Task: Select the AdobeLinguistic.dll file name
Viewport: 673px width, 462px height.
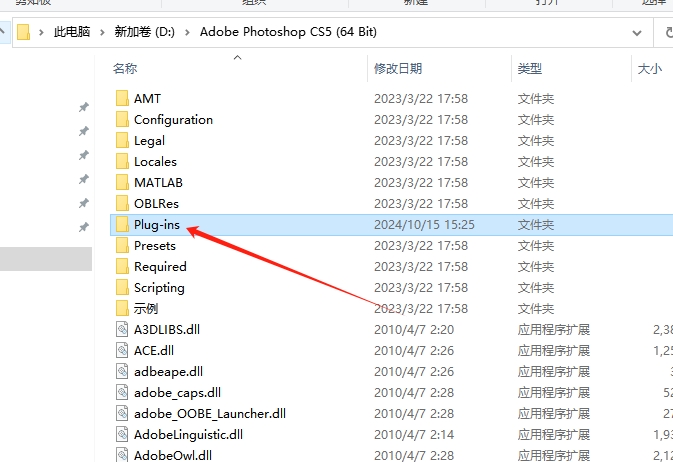Action: click(188, 435)
